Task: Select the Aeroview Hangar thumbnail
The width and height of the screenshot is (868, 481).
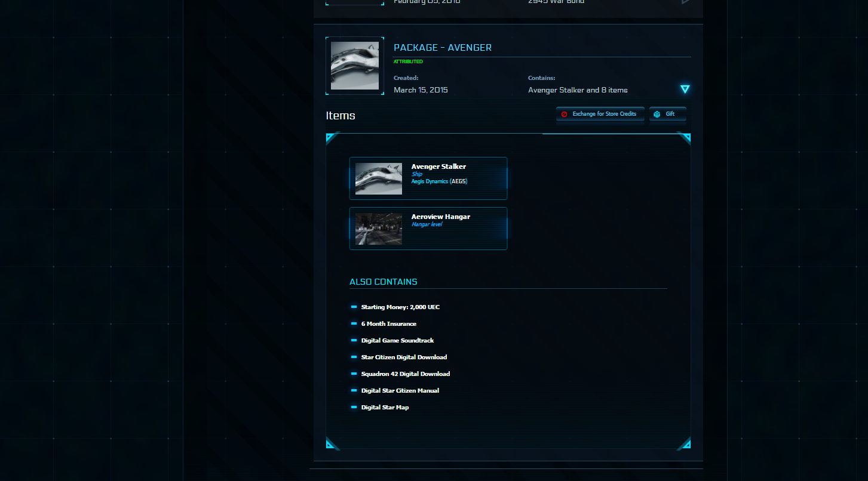Action: (379, 229)
